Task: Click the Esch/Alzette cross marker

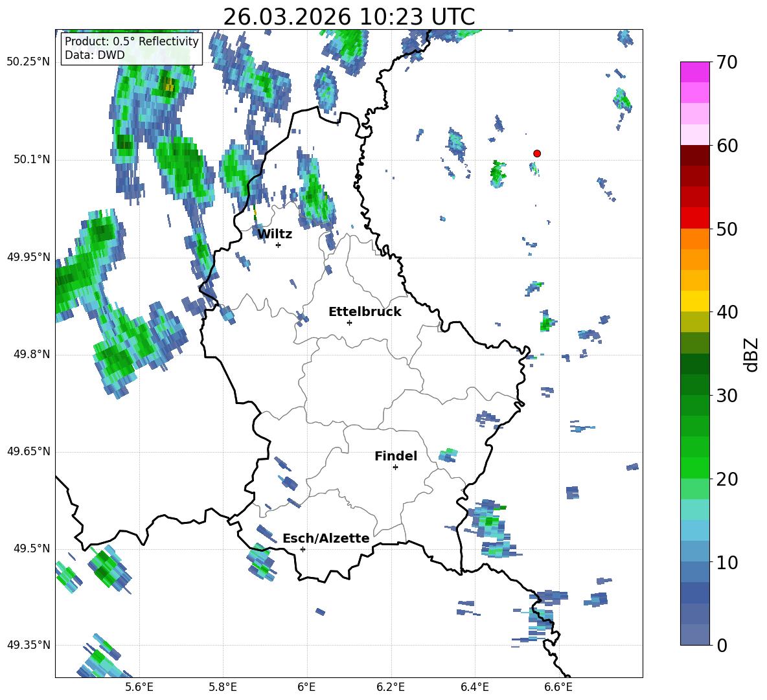Action: coord(303,549)
